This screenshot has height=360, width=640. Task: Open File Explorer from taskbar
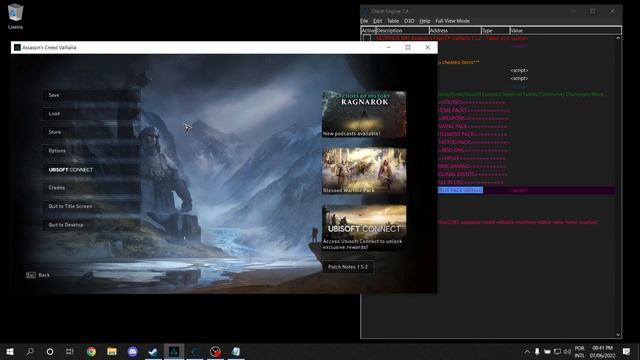(112, 351)
